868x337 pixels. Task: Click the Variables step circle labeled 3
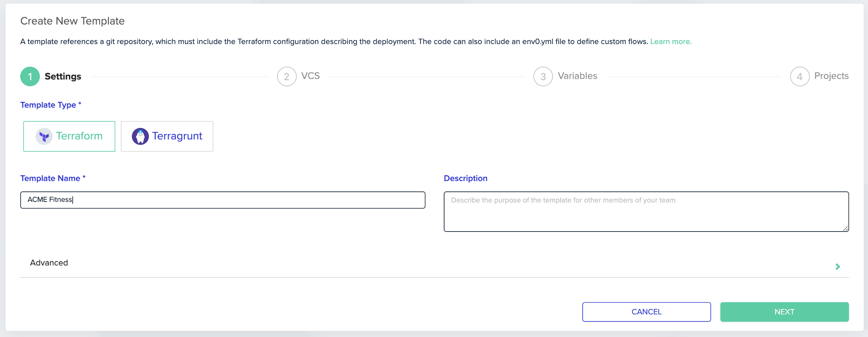(x=542, y=76)
